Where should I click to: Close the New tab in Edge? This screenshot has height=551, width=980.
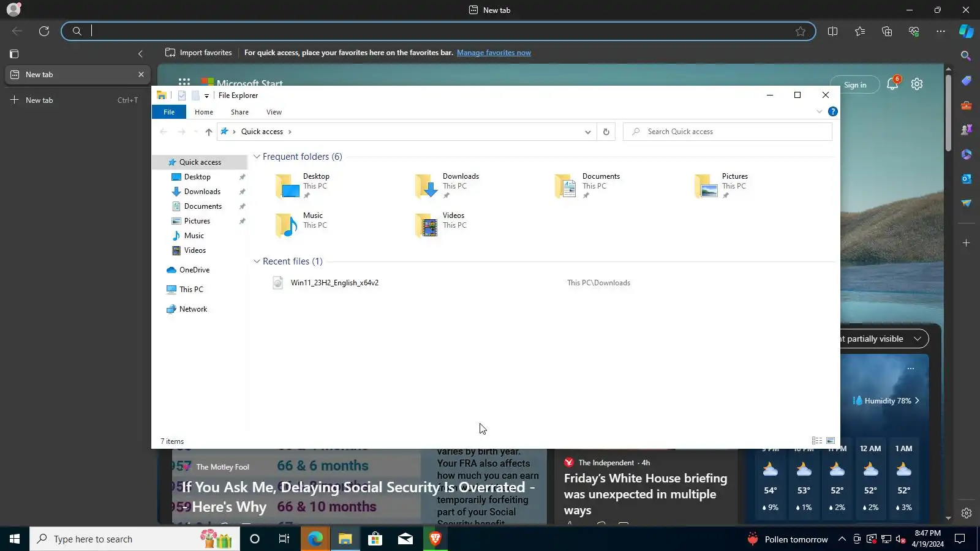(x=141, y=75)
